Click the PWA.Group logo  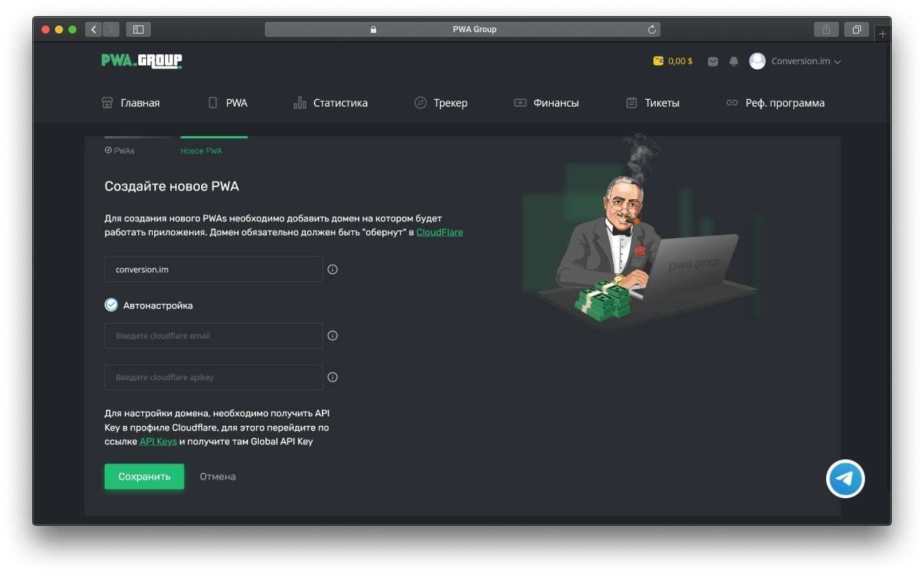(x=141, y=61)
